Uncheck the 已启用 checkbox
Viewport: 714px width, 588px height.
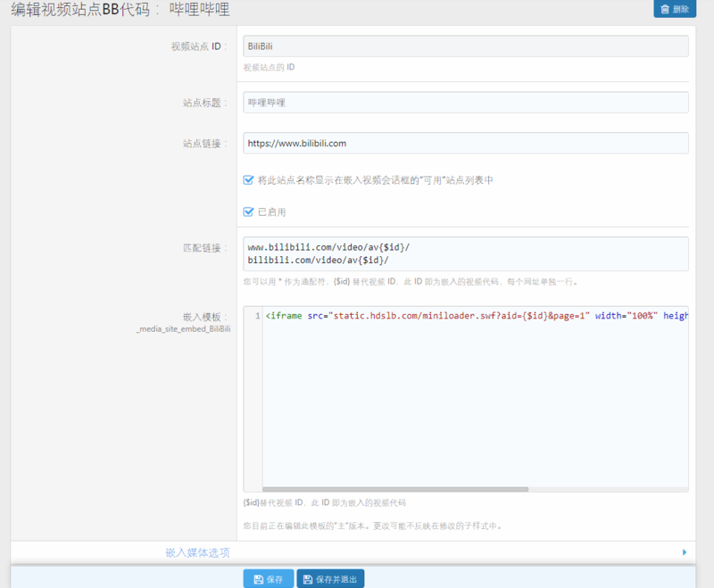[x=248, y=212]
